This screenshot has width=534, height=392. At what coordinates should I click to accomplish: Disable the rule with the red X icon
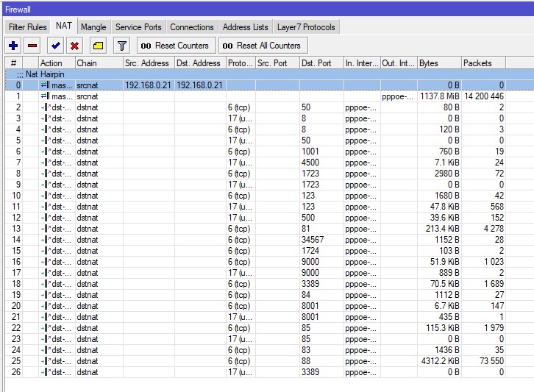(75, 46)
